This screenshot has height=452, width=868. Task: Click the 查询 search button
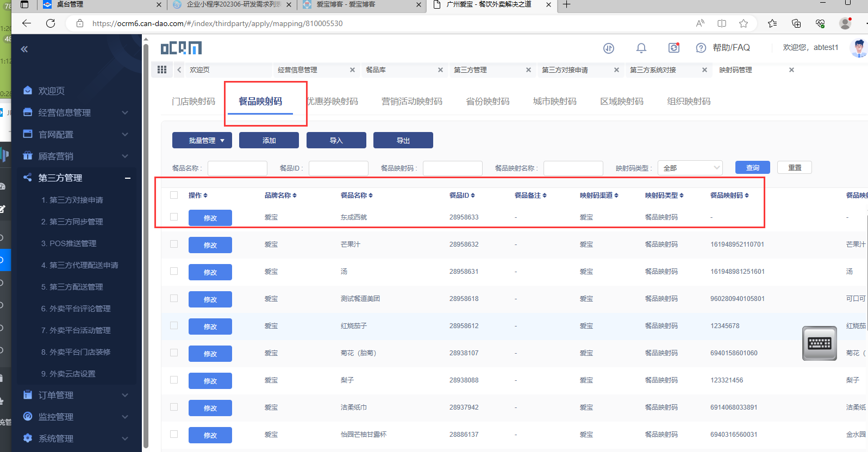752,168
